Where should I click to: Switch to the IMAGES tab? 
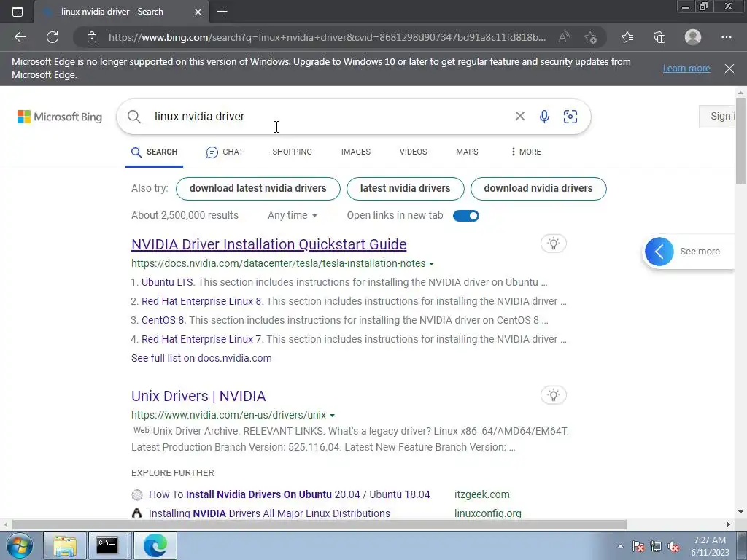[x=356, y=152]
